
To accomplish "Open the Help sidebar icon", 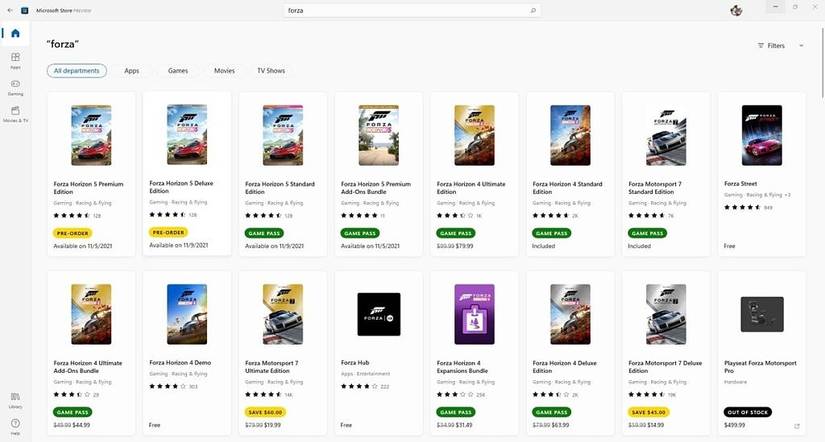I will [x=15, y=426].
